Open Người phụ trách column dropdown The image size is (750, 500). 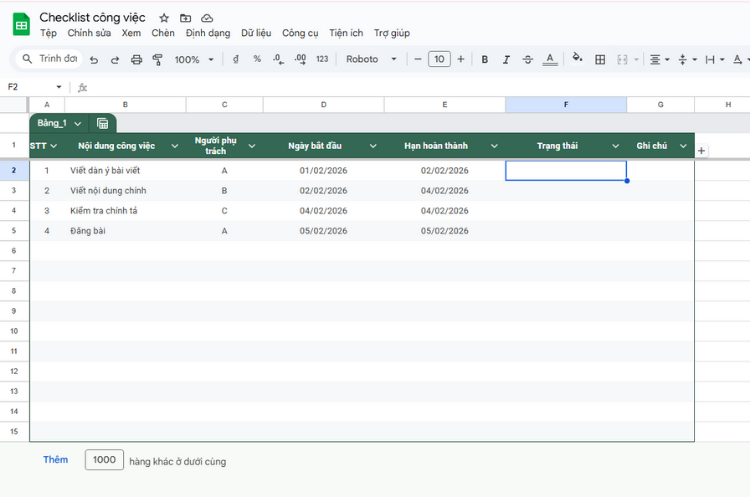[x=252, y=146]
